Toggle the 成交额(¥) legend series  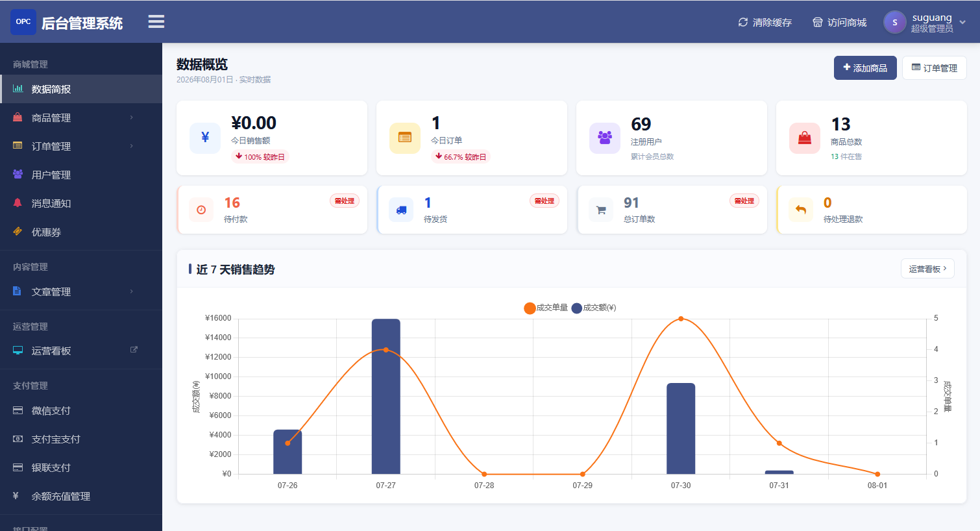[594, 308]
